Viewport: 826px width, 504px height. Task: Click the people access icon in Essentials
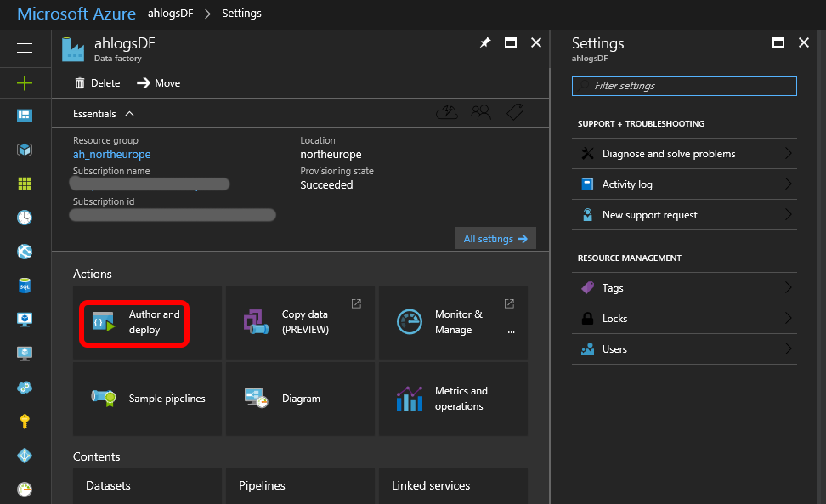pos(481,112)
